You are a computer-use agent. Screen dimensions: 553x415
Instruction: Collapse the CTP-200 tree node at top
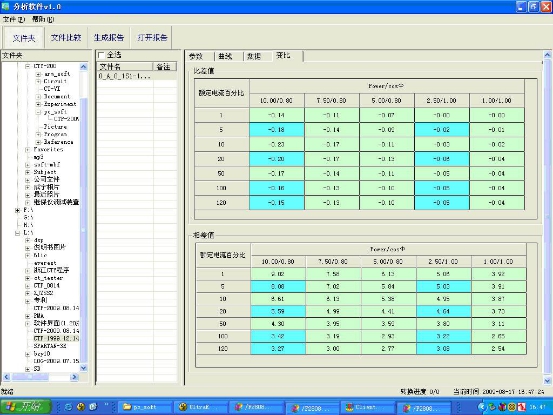click(x=28, y=66)
